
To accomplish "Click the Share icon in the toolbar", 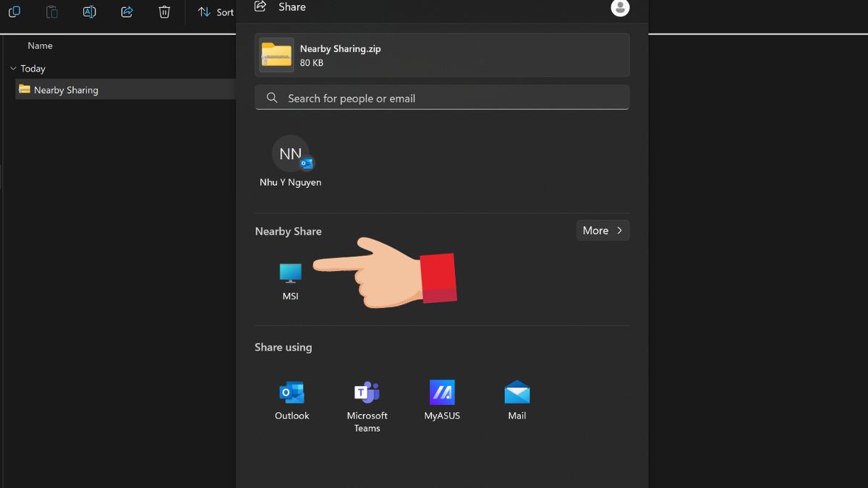I will pyautogui.click(x=127, y=12).
